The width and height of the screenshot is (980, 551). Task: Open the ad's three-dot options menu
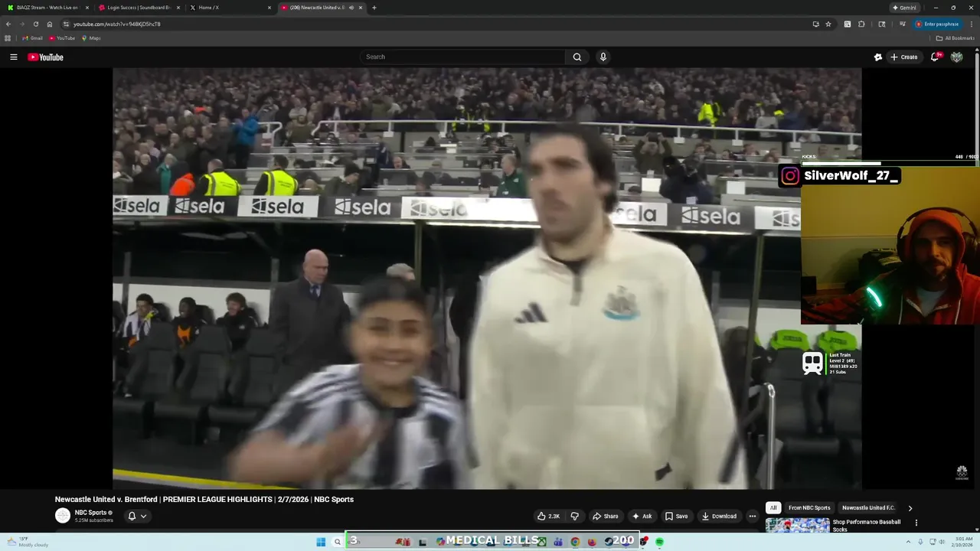(916, 523)
